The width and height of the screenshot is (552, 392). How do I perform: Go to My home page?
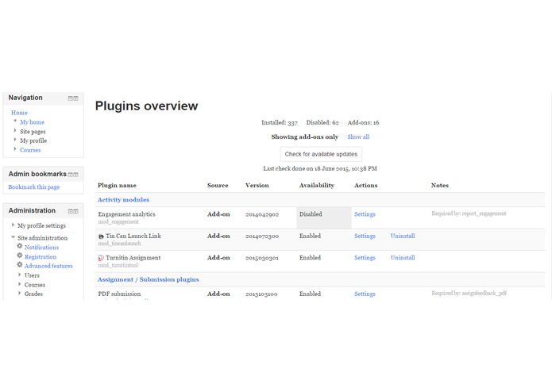[x=32, y=122]
